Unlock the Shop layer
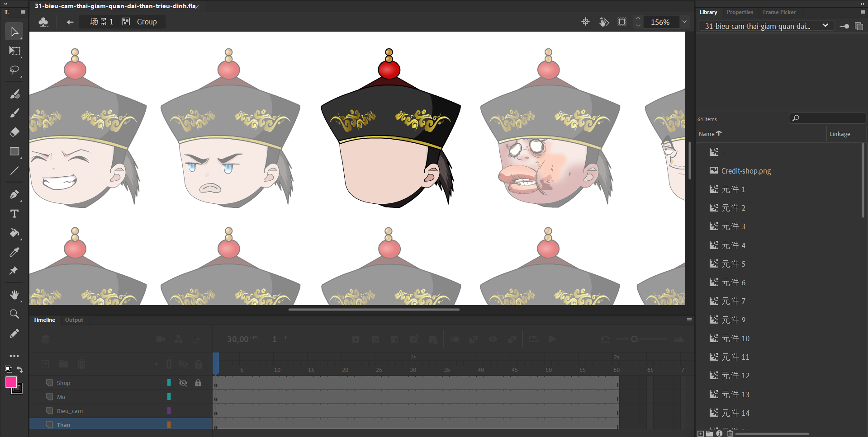This screenshot has width=868, height=437. coord(198,383)
